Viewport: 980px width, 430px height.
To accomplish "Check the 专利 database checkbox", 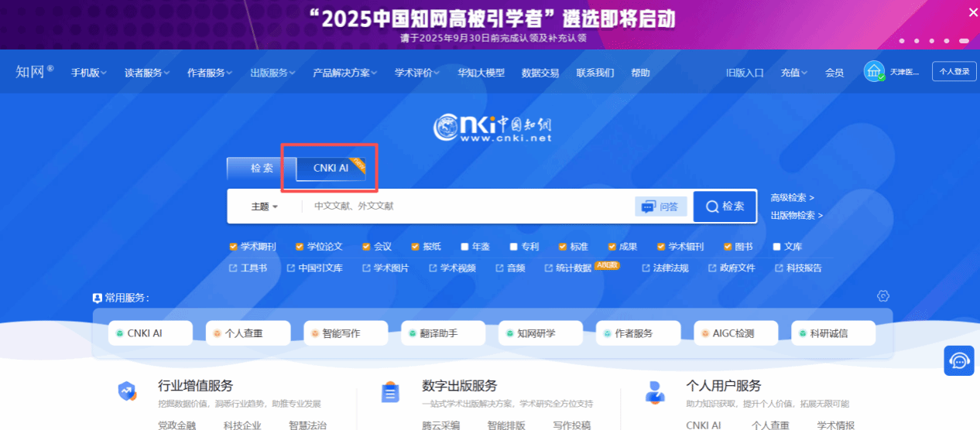I will (513, 247).
